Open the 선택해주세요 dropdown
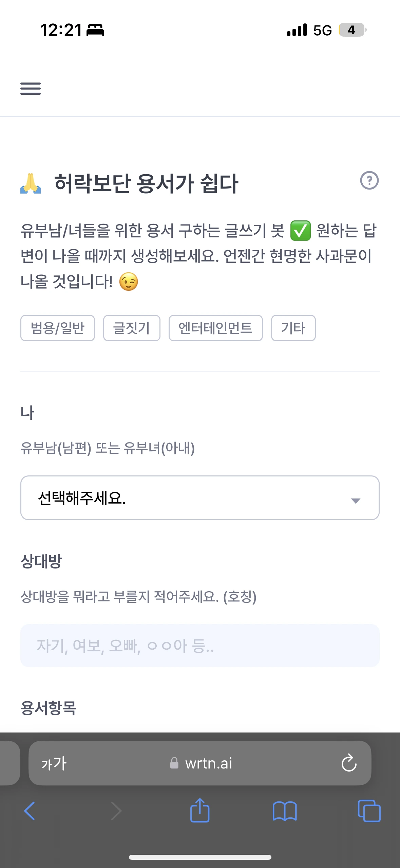The height and width of the screenshot is (868, 400). click(200, 498)
